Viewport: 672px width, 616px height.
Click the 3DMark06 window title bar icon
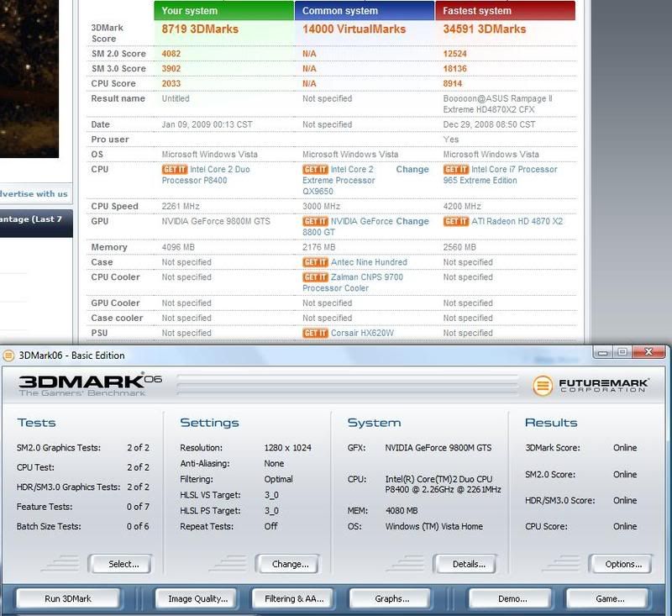[x=8, y=355]
